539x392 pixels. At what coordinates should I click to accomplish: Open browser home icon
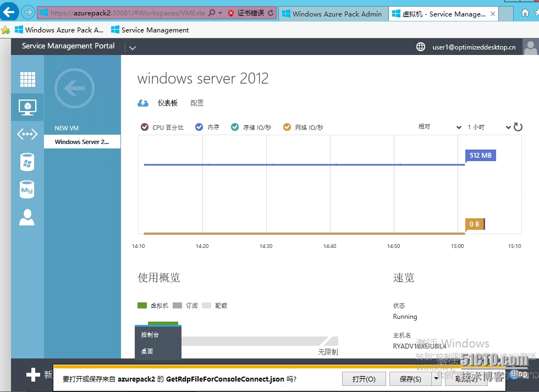(525, 13)
